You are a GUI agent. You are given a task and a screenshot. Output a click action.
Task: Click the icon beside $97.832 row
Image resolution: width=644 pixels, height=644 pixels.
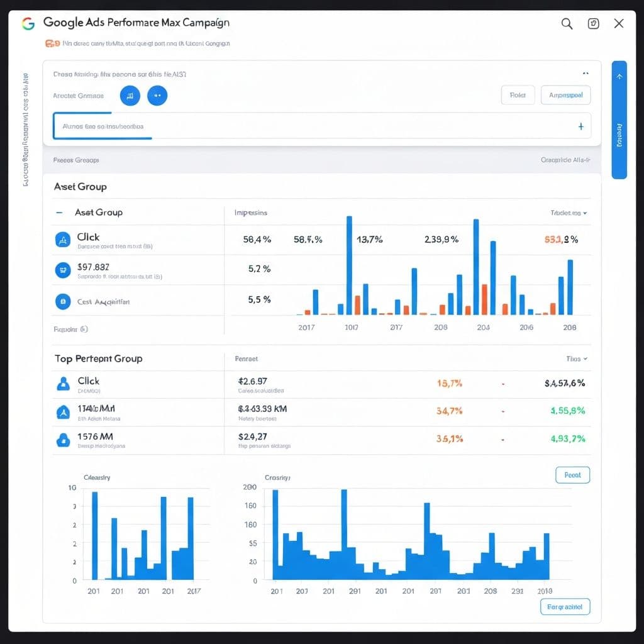click(62, 270)
